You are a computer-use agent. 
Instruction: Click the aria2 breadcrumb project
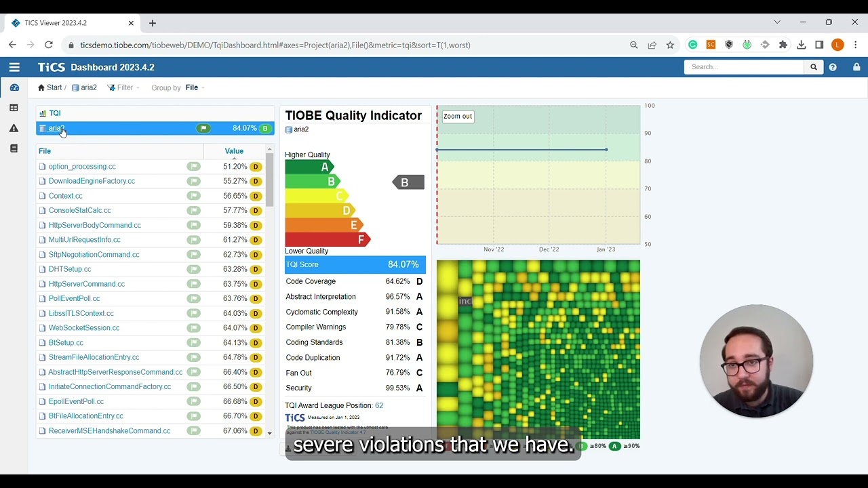point(84,87)
